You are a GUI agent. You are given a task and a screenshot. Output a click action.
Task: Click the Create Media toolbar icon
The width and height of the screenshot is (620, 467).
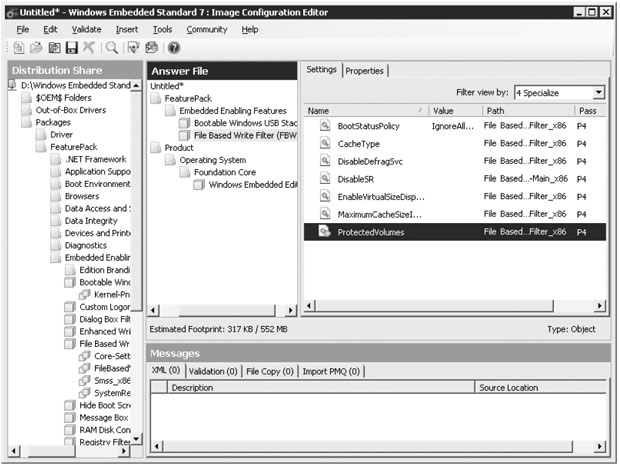151,48
